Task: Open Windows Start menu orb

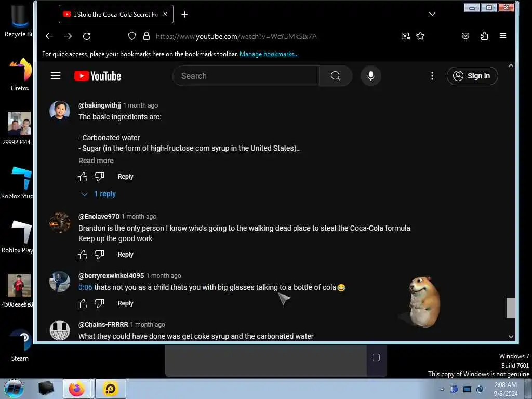Action: pyautogui.click(x=14, y=389)
